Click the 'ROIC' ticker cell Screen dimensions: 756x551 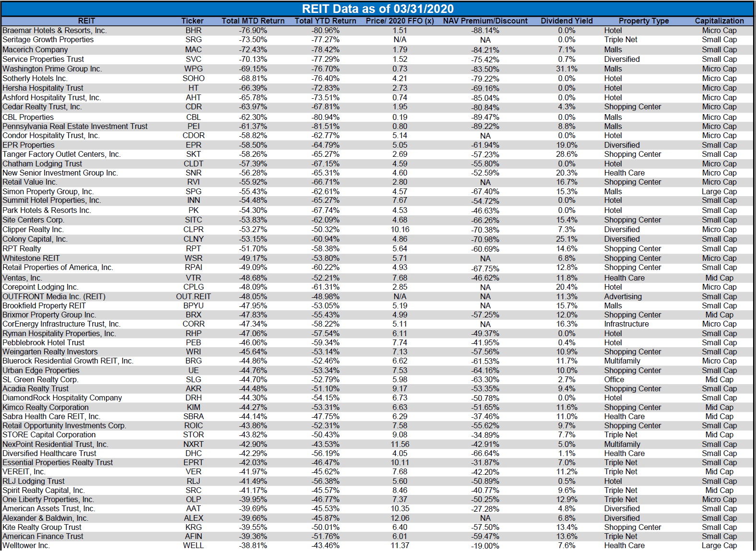pyautogui.click(x=193, y=426)
